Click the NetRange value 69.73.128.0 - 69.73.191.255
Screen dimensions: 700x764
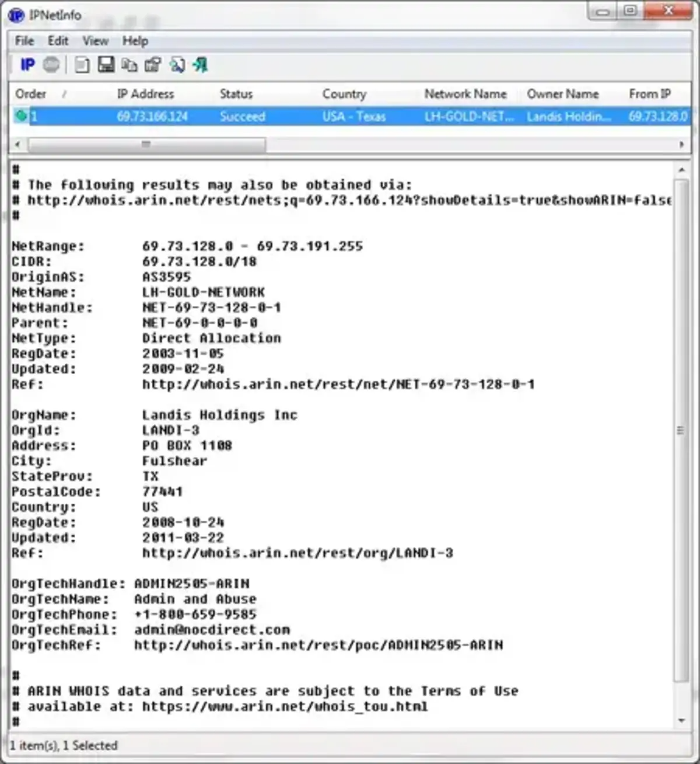click(253, 246)
